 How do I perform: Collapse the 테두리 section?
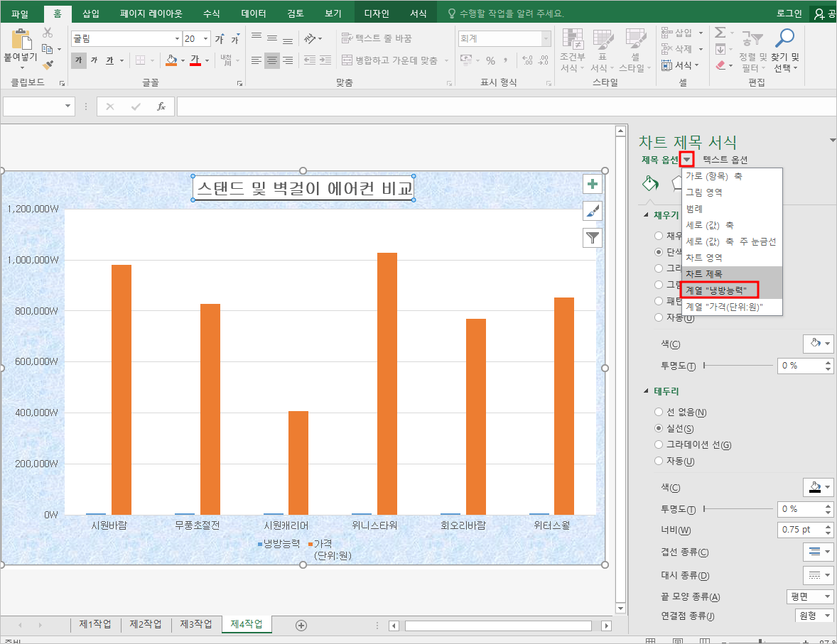tap(646, 391)
